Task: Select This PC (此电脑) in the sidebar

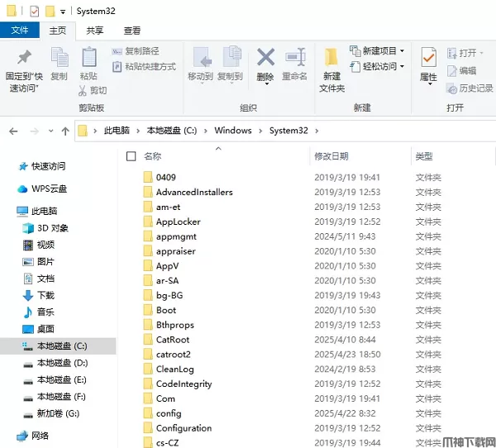Action: [37, 211]
